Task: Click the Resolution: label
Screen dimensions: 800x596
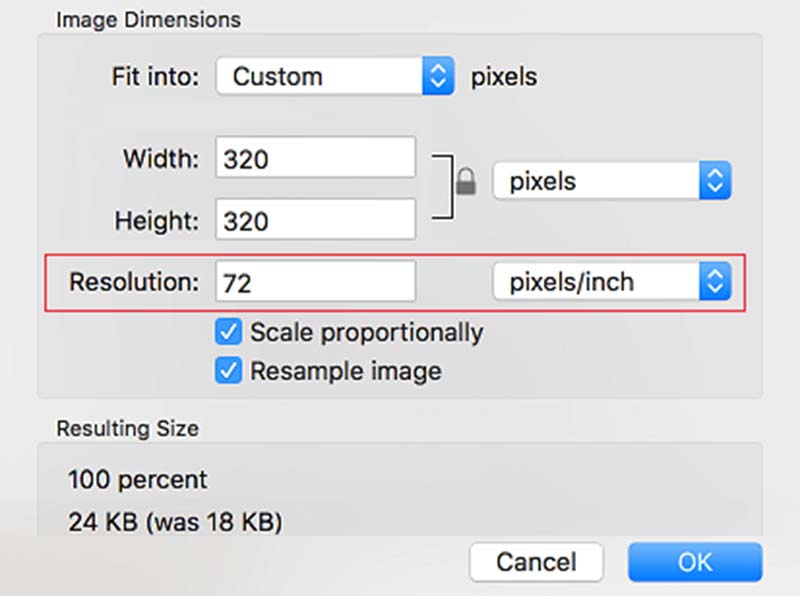Action: (134, 283)
